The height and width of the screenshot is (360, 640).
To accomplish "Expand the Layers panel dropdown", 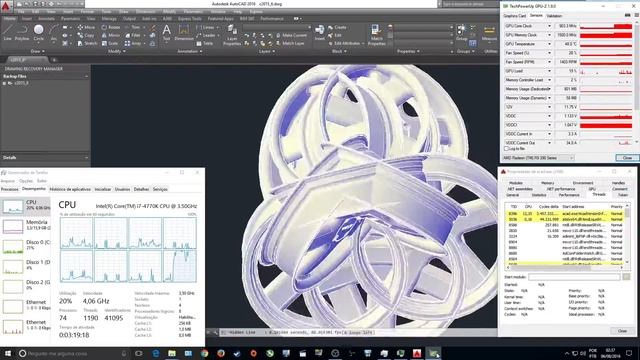I will tap(267, 51).
